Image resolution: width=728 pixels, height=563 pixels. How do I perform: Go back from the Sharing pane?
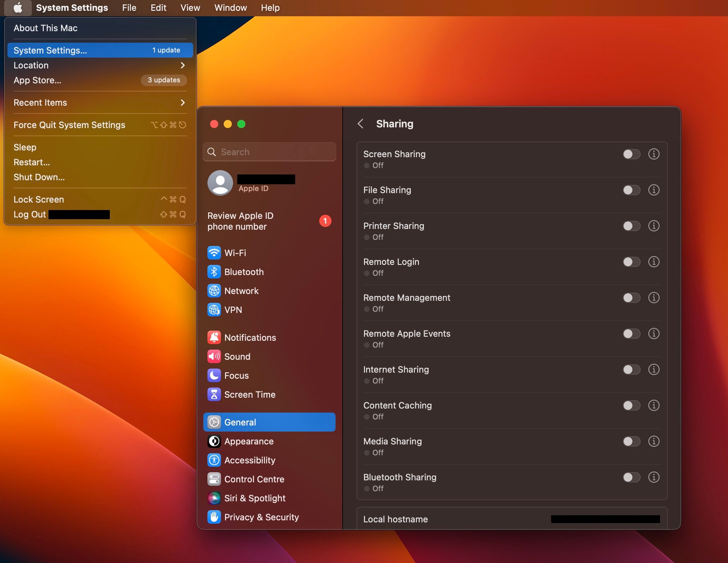coord(360,124)
